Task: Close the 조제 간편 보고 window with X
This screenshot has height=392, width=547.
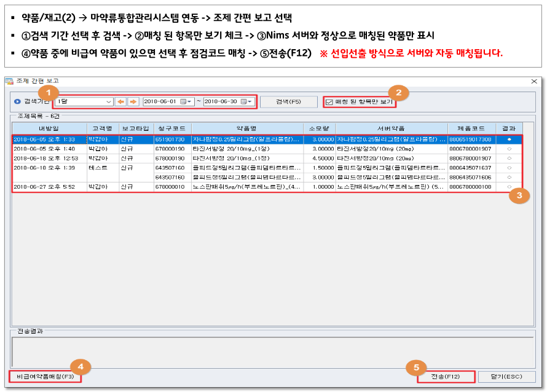Action: pyautogui.click(x=533, y=82)
